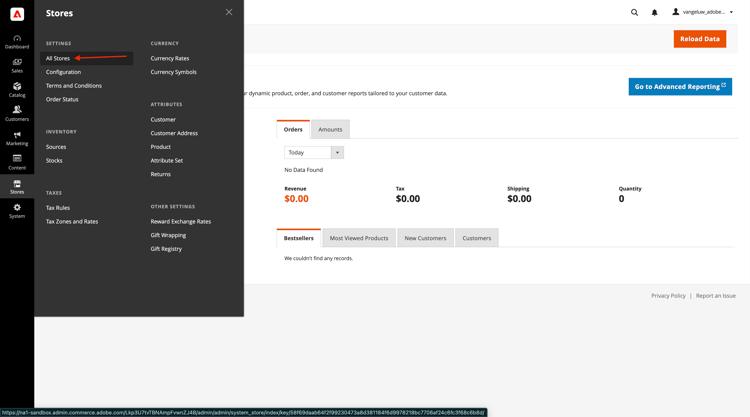The width and height of the screenshot is (750, 417).
Task: Open inventory Stocks
Action: click(x=54, y=161)
